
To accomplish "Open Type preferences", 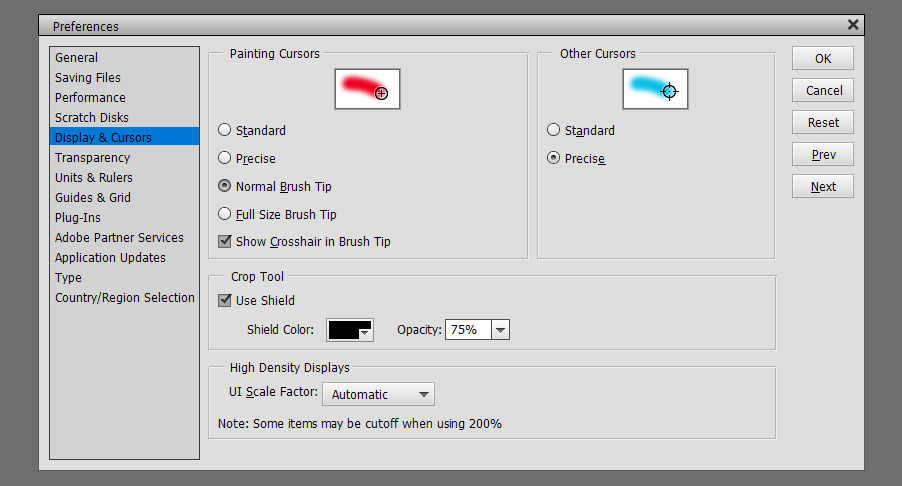I will [x=124, y=278].
